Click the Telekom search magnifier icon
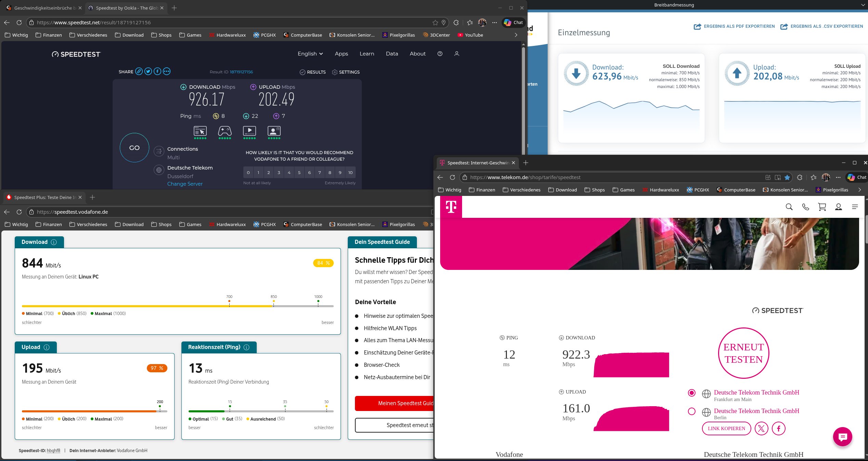This screenshot has width=868, height=461. (x=789, y=207)
